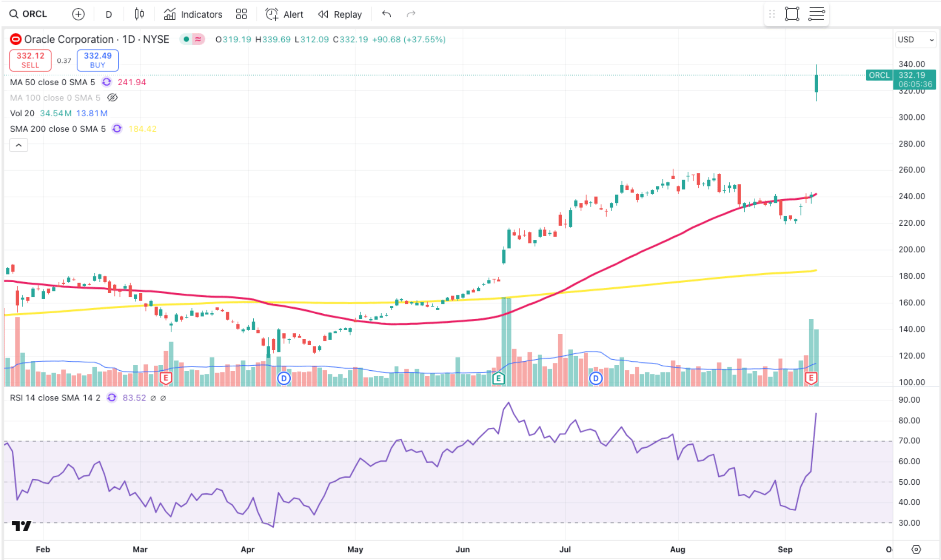The height and width of the screenshot is (560, 941).
Task: Click the +90.68 (+37.55%) change value
Action: 409,39
